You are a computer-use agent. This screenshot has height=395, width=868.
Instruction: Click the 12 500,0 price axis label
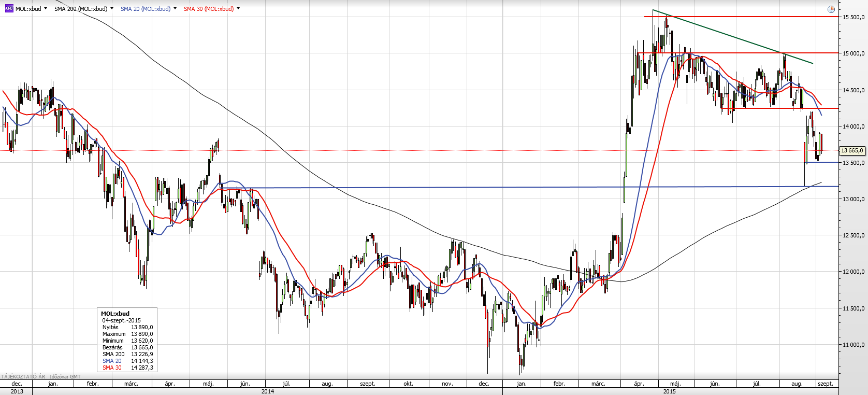tap(853, 235)
